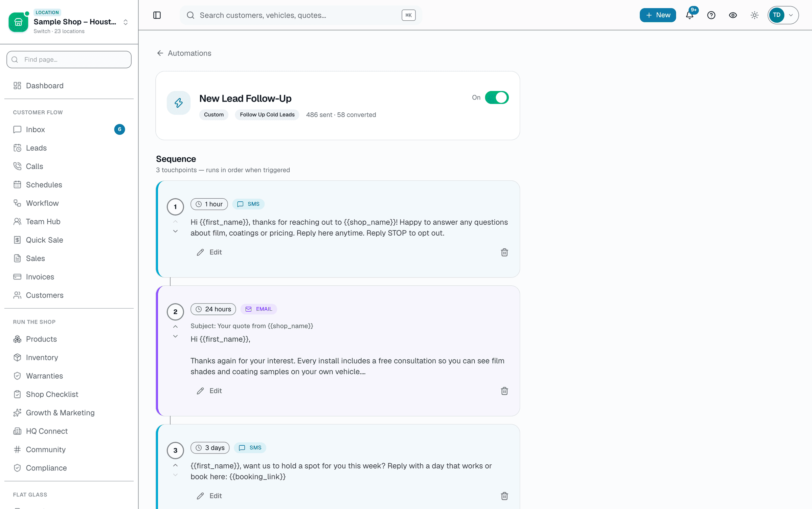Open the Leads page
Viewport: 812px width, 509px height.
coord(69,148)
